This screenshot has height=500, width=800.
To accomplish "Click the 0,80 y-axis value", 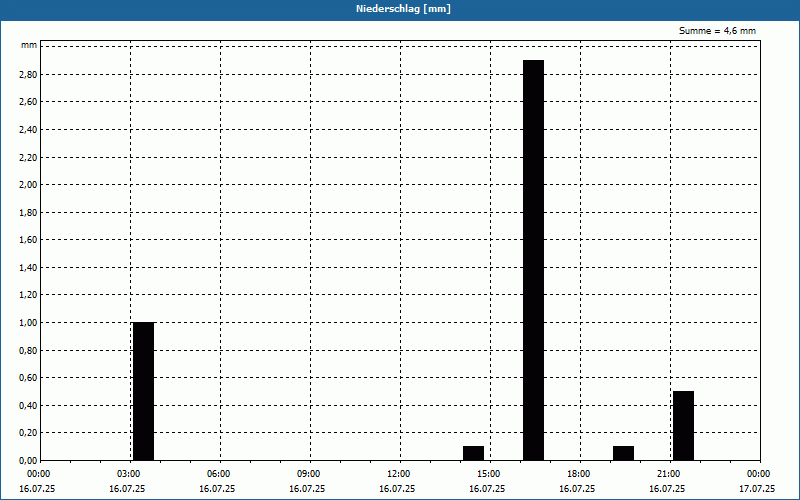I will click(28, 351).
